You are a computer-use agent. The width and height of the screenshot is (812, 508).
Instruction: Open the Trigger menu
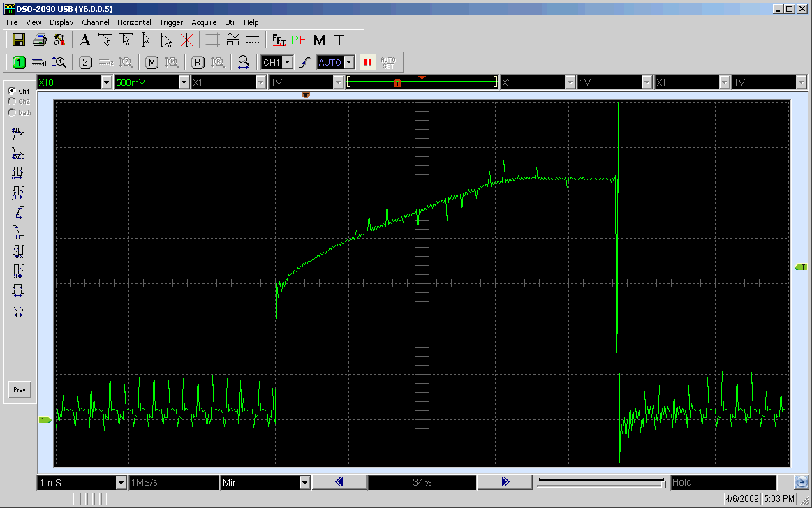pyautogui.click(x=172, y=22)
